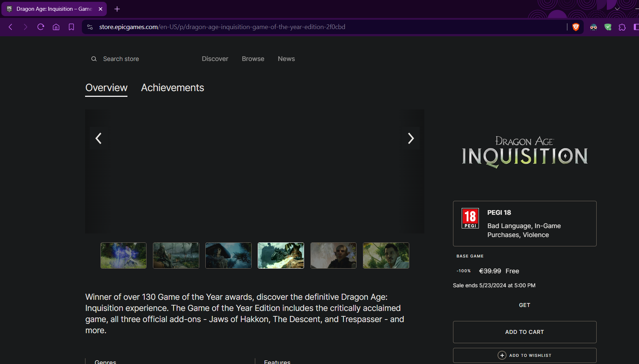Click the 'Bad Language, In-Game Purchases' descriptor
Viewport: 639px width, 364px height.
[x=524, y=230]
